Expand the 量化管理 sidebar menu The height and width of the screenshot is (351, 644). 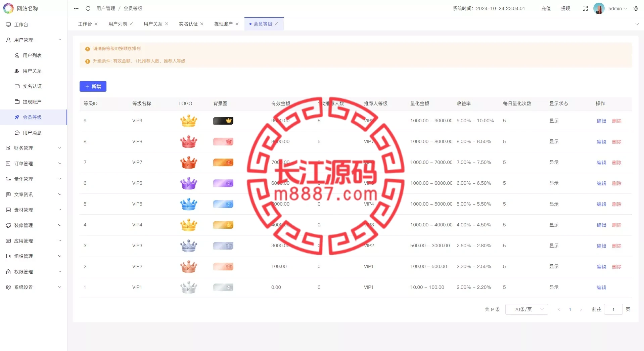(x=34, y=179)
